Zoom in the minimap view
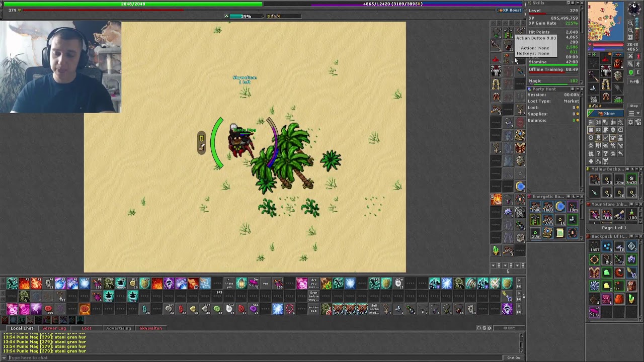Viewport: 644px width, 362px height. click(630, 30)
